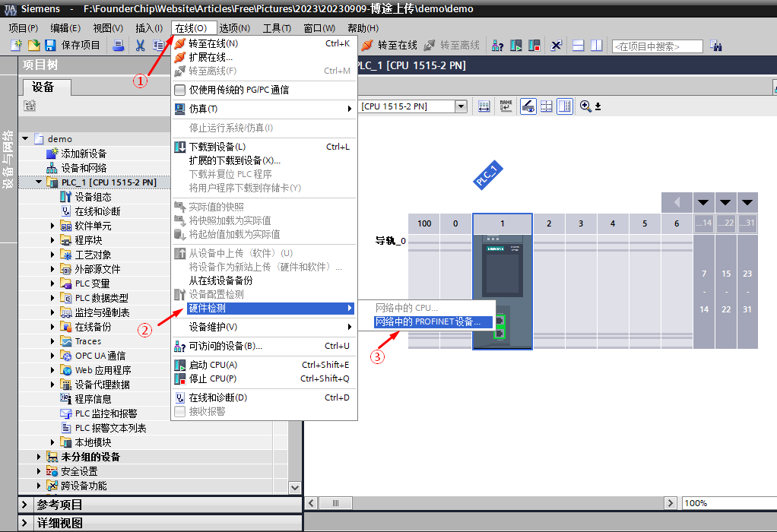The height and width of the screenshot is (532, 777).
Task: Open the cross-reference icon on the toolbar
Action: point(557,46)
